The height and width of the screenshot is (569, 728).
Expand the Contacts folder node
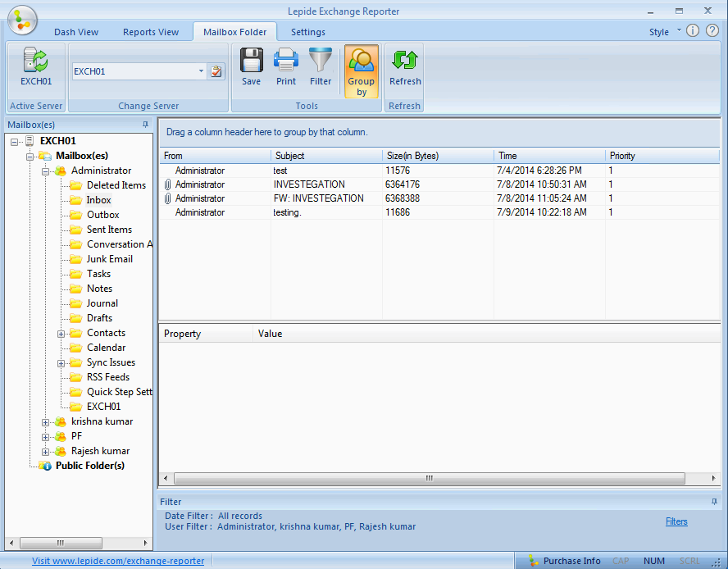[x=61, y=334]
